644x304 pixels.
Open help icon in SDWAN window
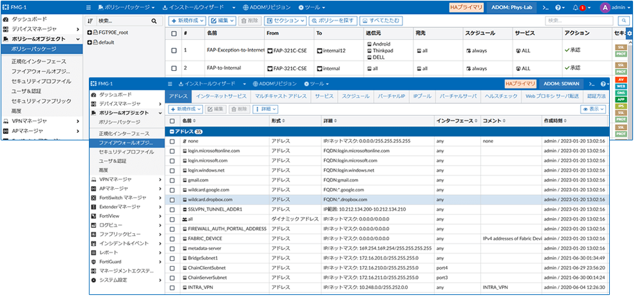click(603, 84)
